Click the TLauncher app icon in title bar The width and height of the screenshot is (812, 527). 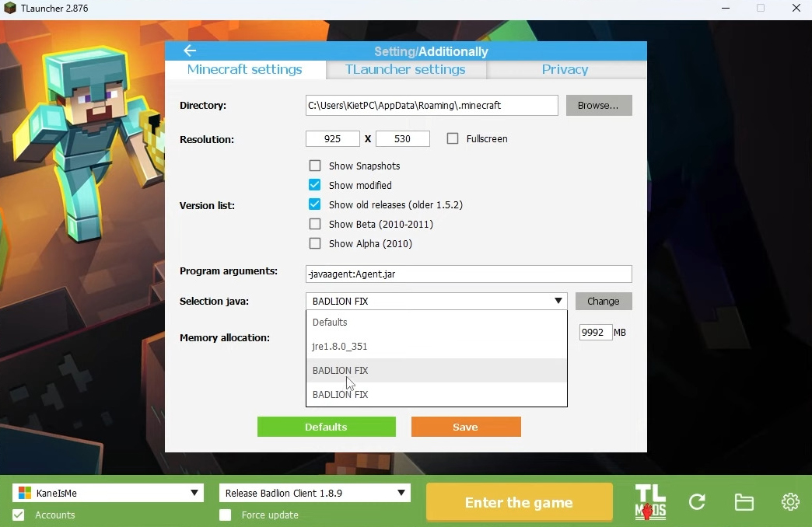(10, 9)
